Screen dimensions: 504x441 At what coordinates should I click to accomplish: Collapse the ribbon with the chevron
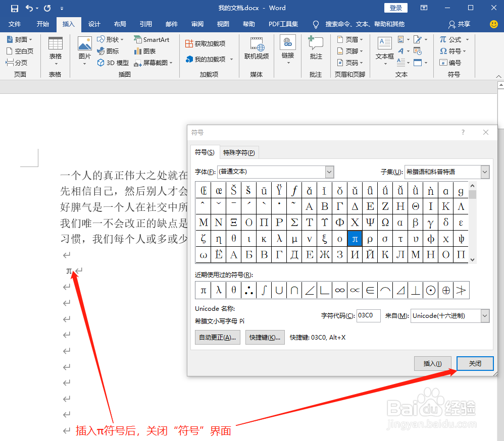[x=498, y=77]
